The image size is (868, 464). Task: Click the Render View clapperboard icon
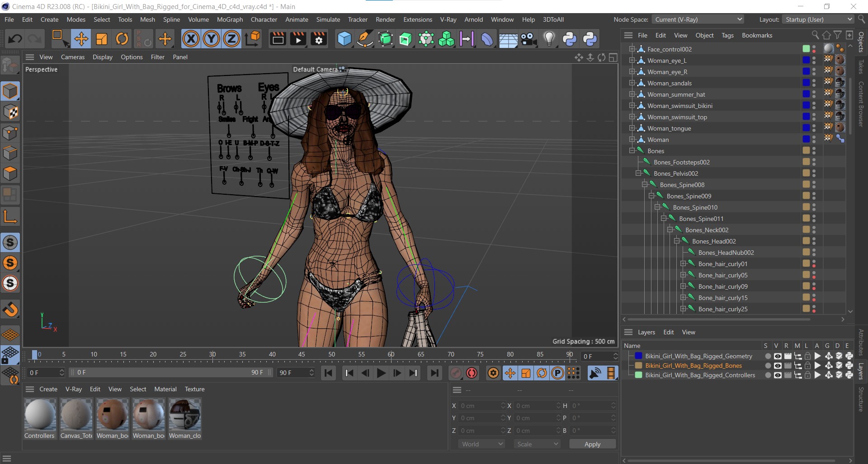(x=278, y=39)
